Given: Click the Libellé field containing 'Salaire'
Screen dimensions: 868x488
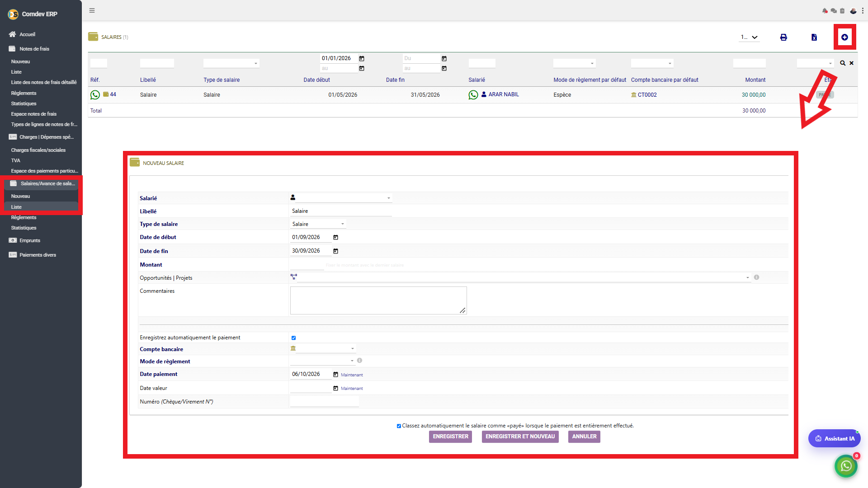Looking at the screenshot, I should pyautogui.click(x=341, y=211).
